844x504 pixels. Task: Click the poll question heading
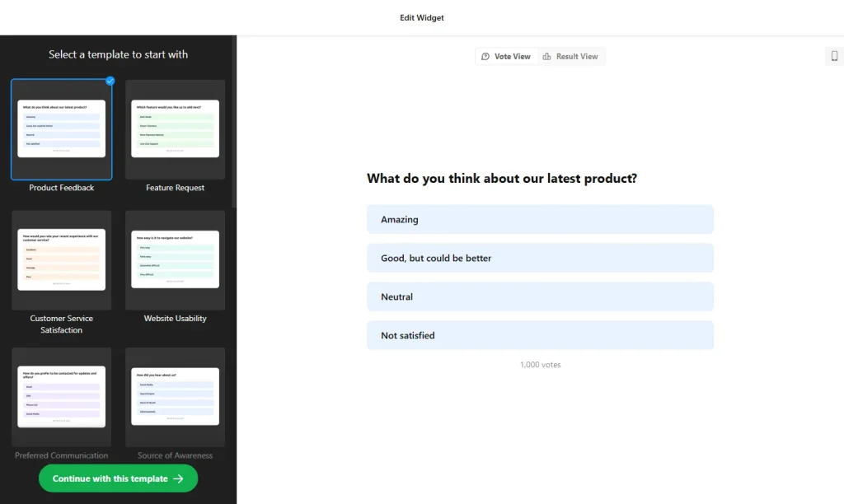502,179
